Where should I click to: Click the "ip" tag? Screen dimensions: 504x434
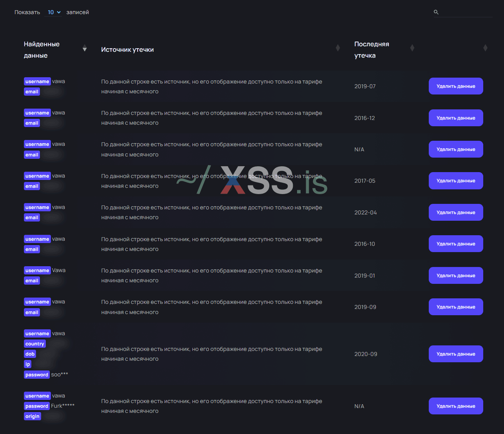(27, 364)
